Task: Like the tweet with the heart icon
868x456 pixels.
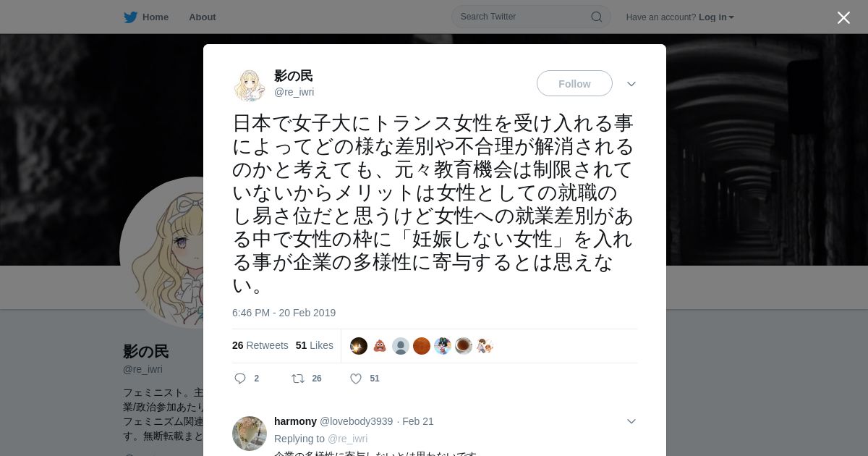Action: (x=356, y=379)
